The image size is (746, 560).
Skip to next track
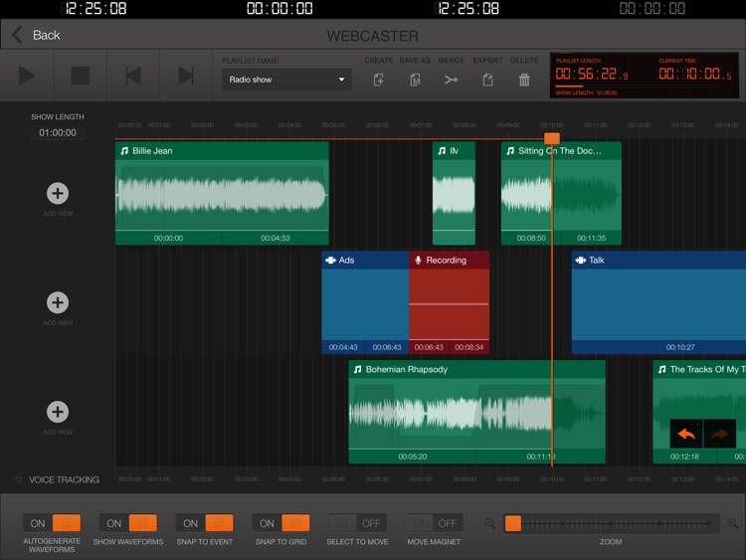pyautogui.click(x=186, y=76)
